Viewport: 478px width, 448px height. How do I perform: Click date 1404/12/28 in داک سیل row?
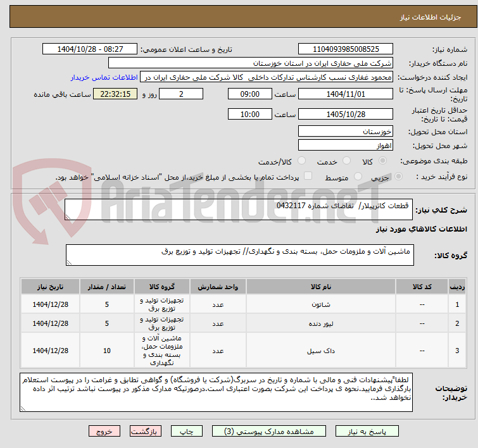[50, 351]
